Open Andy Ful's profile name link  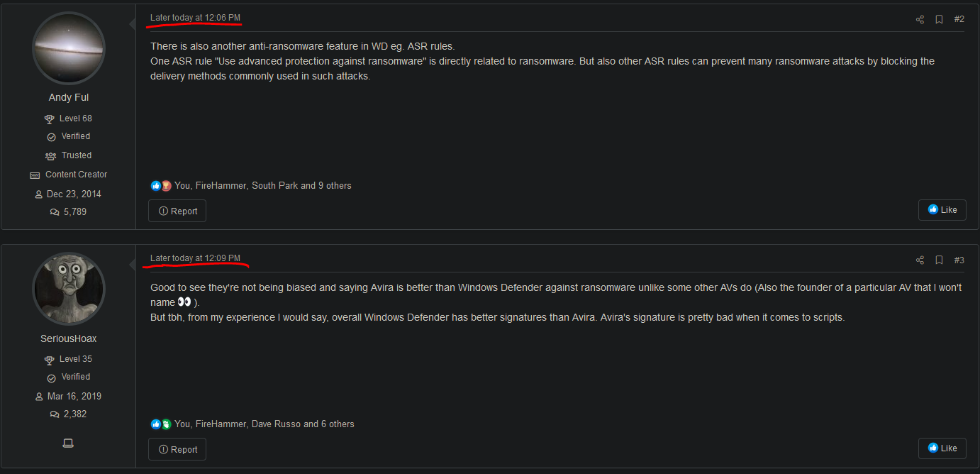tap(69, 97)
